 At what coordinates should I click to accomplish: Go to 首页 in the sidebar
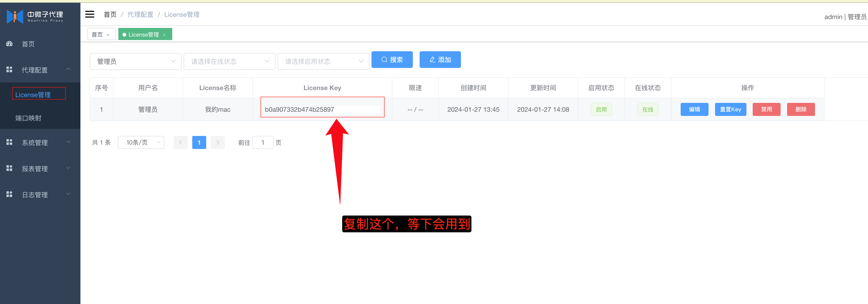coord(28,44)
